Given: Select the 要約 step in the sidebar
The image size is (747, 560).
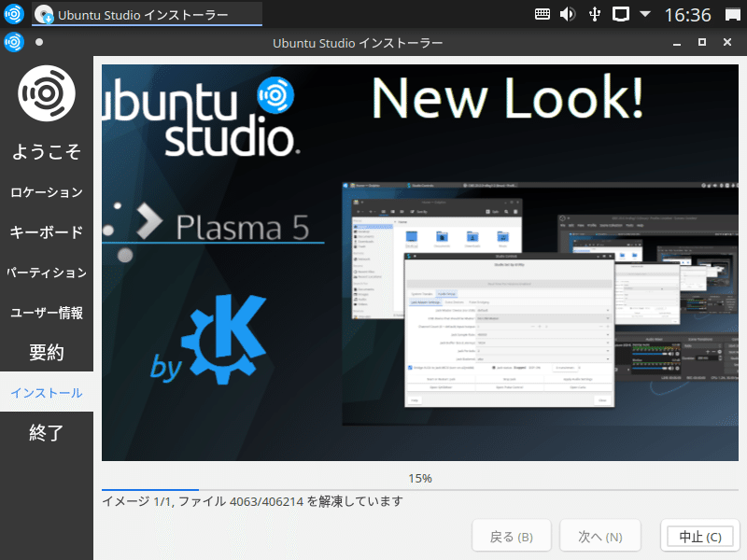Looking at the screenshot, I should pyautogui.click(x=47, y=353).
